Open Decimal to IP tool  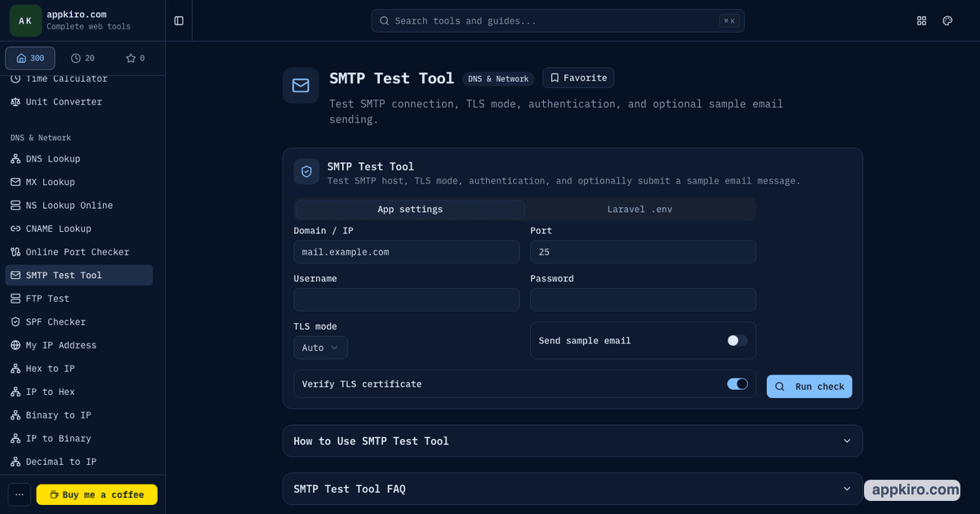[x=79, y=462]
